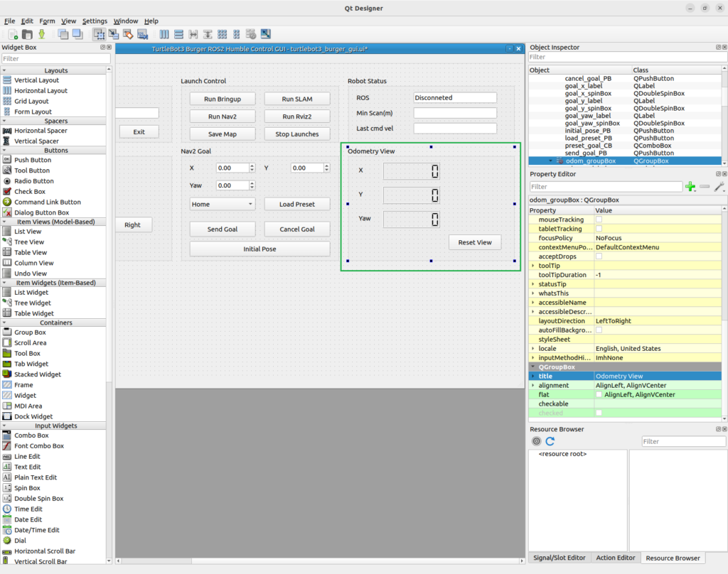Apply Lay Out in a Grid

223,34
